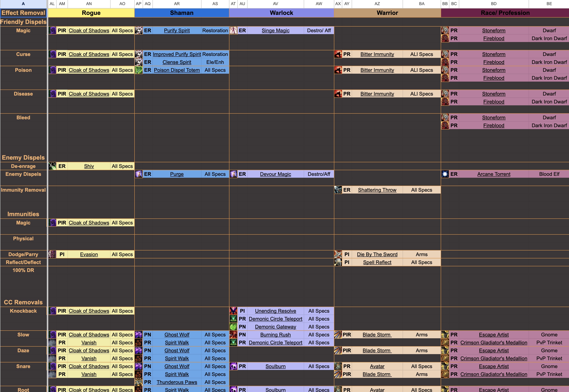Select column BD header
569x392 pixels.
[x=494, y=4]
